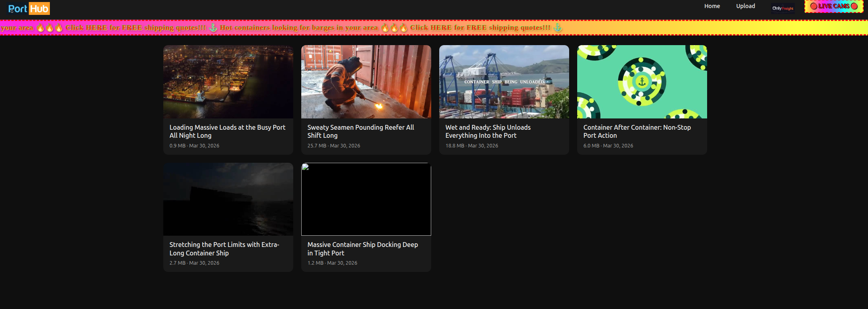Viewport: 868px width, 309px height.
Task: Open 'Wet and Ready: Ship Unloads' title
Action: 488,131
